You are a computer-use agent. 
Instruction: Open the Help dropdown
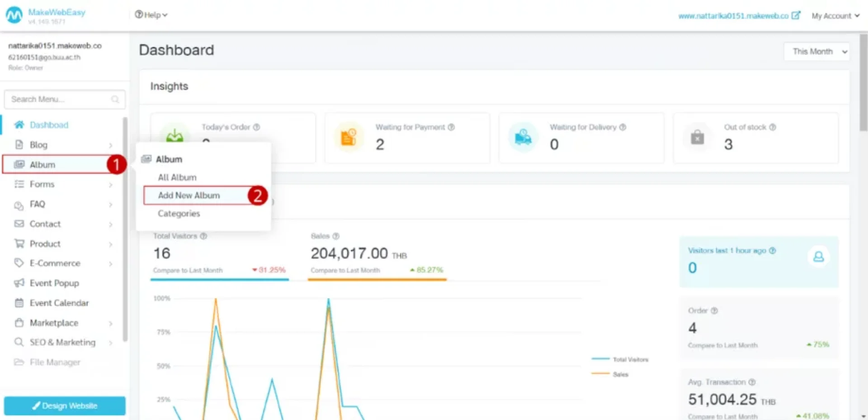tap(151, 15)
